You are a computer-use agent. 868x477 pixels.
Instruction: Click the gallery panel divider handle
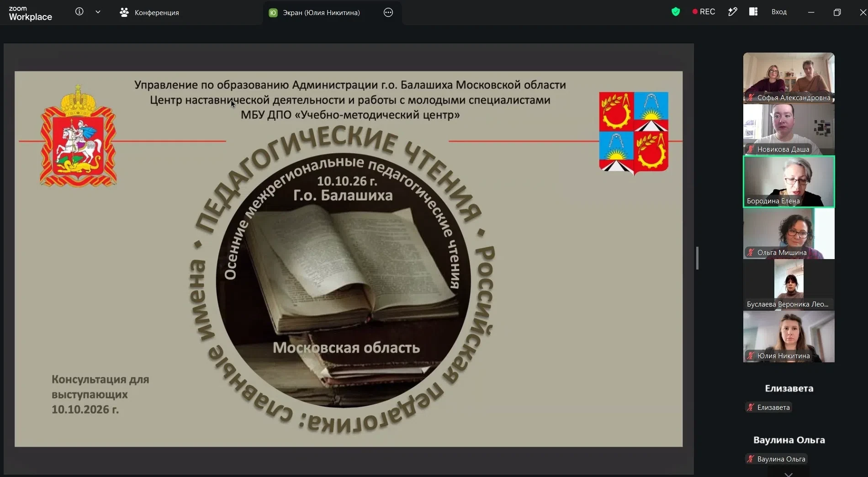click(697, 258)
